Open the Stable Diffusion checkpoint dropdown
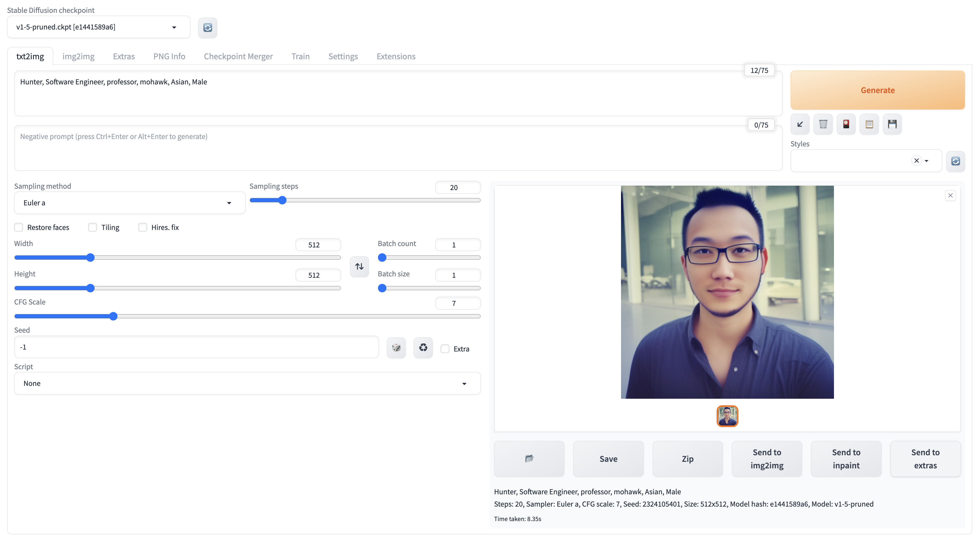The height and width of the screenshot is (538, 980). (98, 27)
